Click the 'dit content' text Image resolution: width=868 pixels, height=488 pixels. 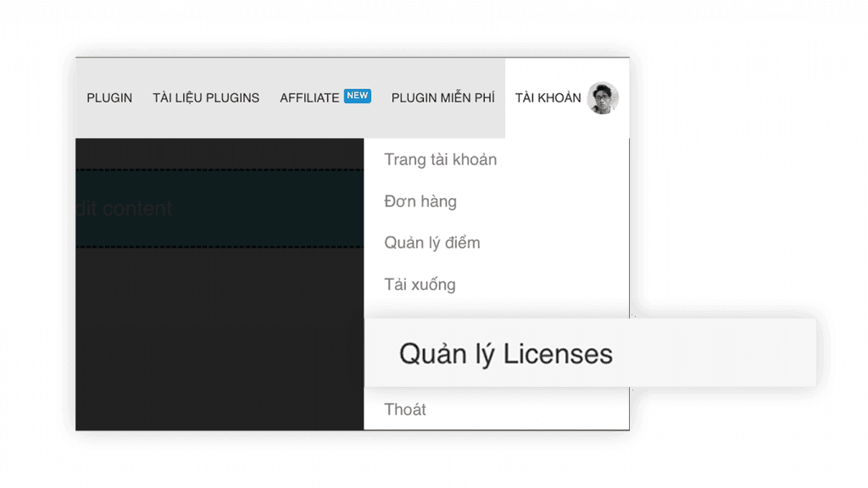(x=125, y=208)
